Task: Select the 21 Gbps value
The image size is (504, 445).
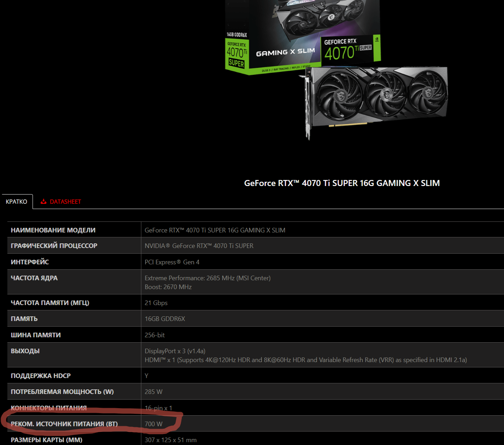Action: pos(156,303)
